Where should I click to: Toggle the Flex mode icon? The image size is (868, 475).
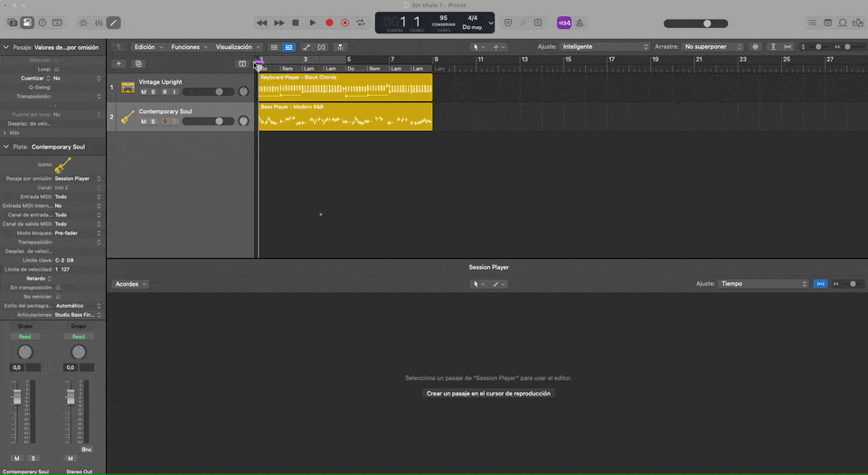click(x=322, y=47)
